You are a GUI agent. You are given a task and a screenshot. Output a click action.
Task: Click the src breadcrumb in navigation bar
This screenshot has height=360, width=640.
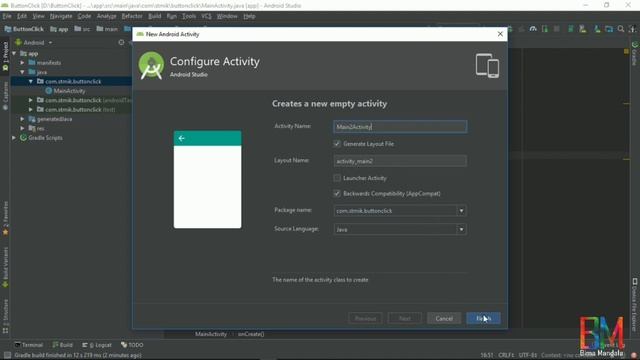click(x=82, y=29)
